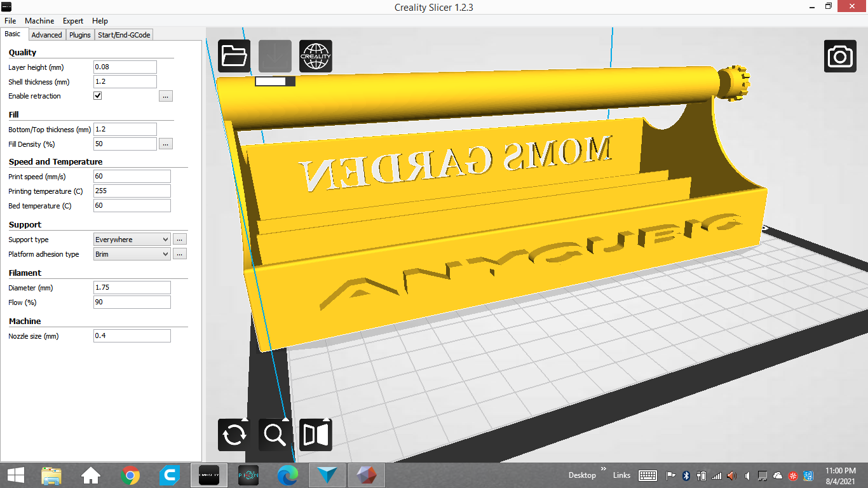Screen dimensions: 868x488
Task: Check the battery power tray icon
Action: (702, 475)
